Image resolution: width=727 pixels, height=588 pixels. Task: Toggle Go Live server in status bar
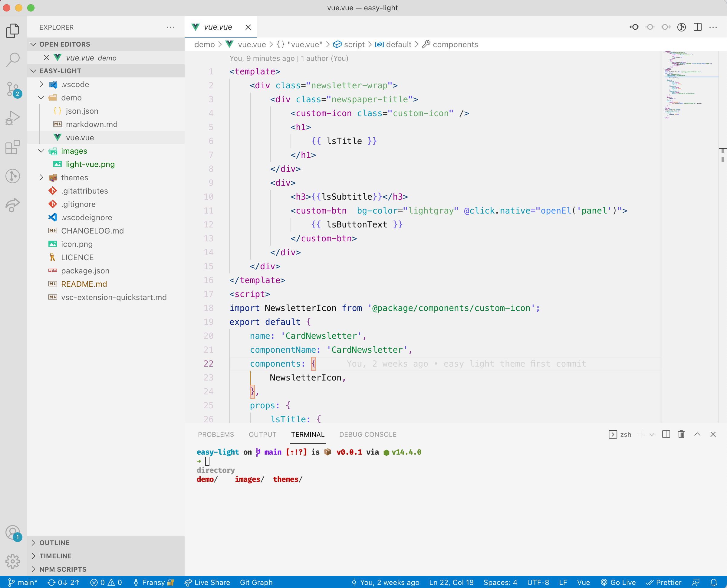coord(618,582)
